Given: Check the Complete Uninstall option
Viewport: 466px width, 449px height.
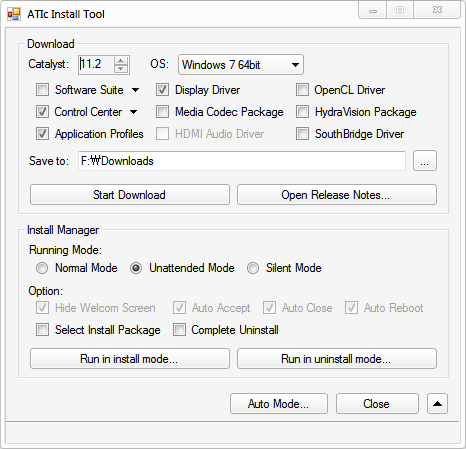Looking at the screenshot, I should tap(179, 330).
